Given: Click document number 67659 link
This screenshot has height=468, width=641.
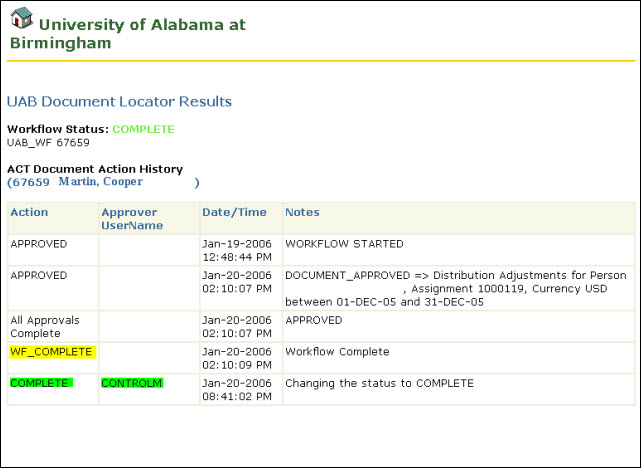Looking at the screenshot, I should click(31, 182).
